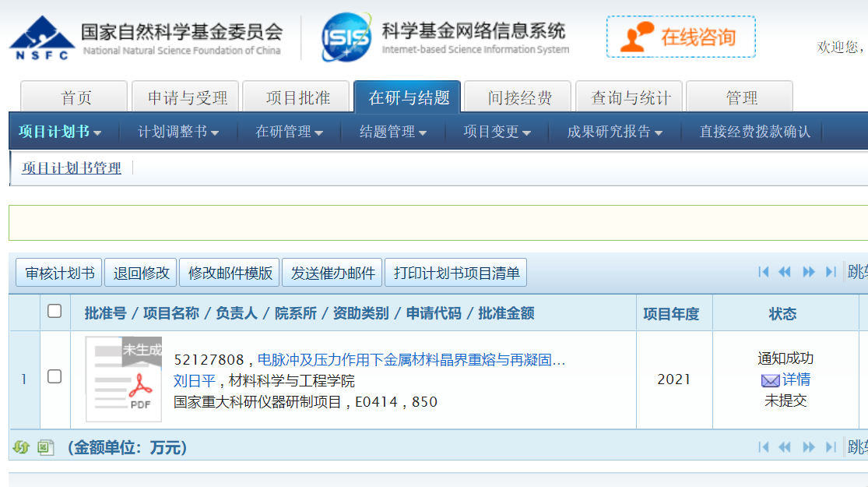The height and width of the screenshot is (487, 868).
Task: Click the envelope icon beside 详情
Action: click(x=770, y=380)
